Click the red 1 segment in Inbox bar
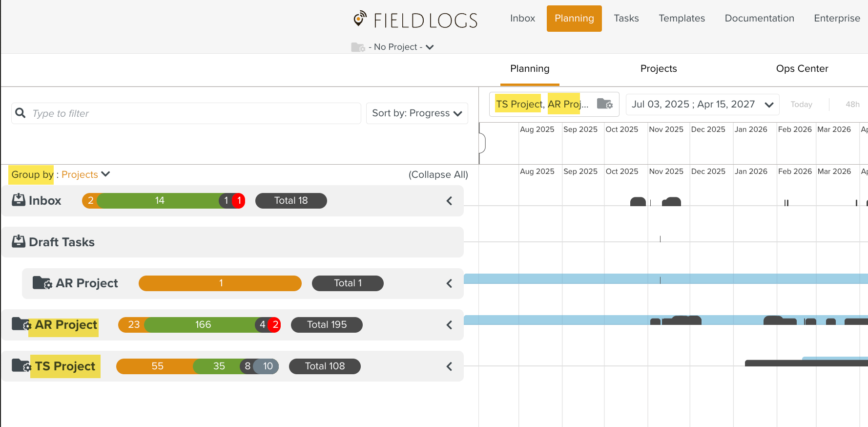Screen dimensions: 868x427 [x=239, y=201]
